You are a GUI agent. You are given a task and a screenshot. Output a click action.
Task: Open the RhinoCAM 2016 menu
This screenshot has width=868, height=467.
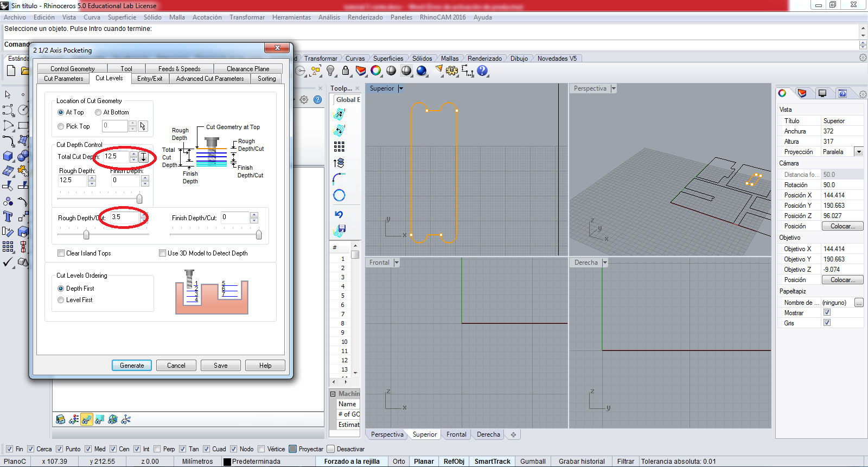tap(442, 17)
